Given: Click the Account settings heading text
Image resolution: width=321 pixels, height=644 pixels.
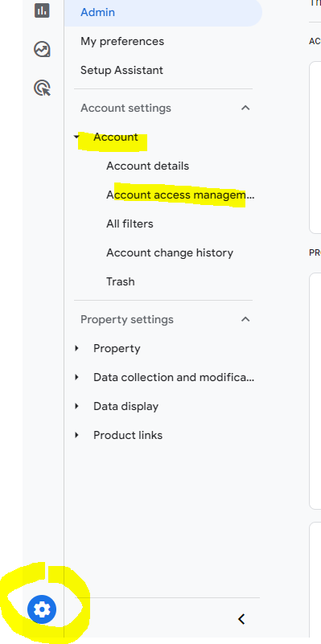Looking at the screenshot, I should click(x=126, y=108).
